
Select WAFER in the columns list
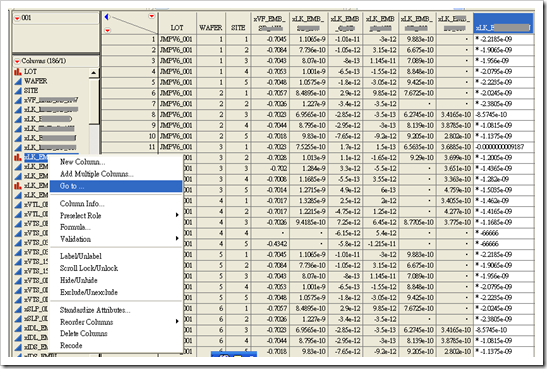point(36,81)
